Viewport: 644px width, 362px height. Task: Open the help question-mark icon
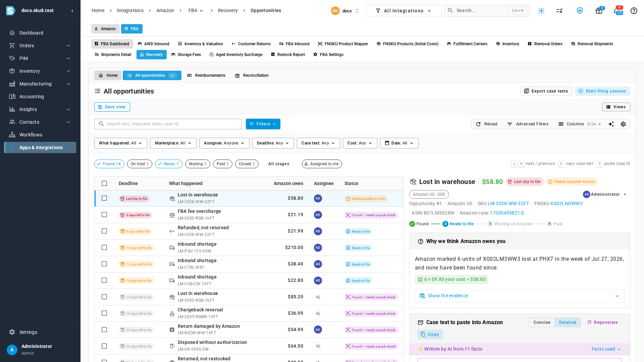point(634,11)
